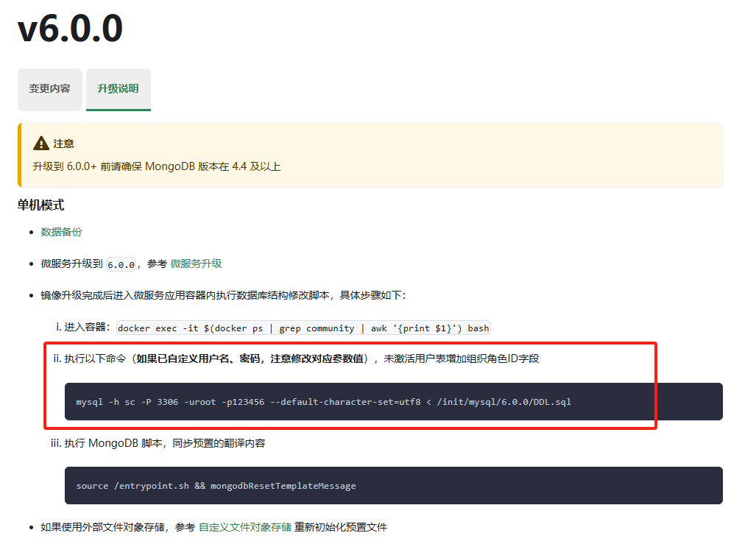
Task: Click the inline 6.0.0 version code
Action: [x=121, y=264]
